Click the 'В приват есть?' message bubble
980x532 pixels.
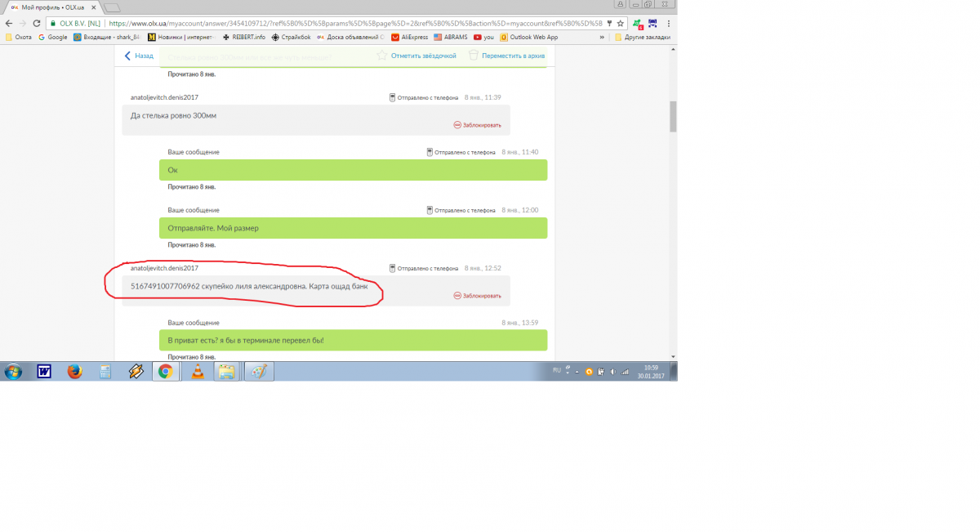353,340
